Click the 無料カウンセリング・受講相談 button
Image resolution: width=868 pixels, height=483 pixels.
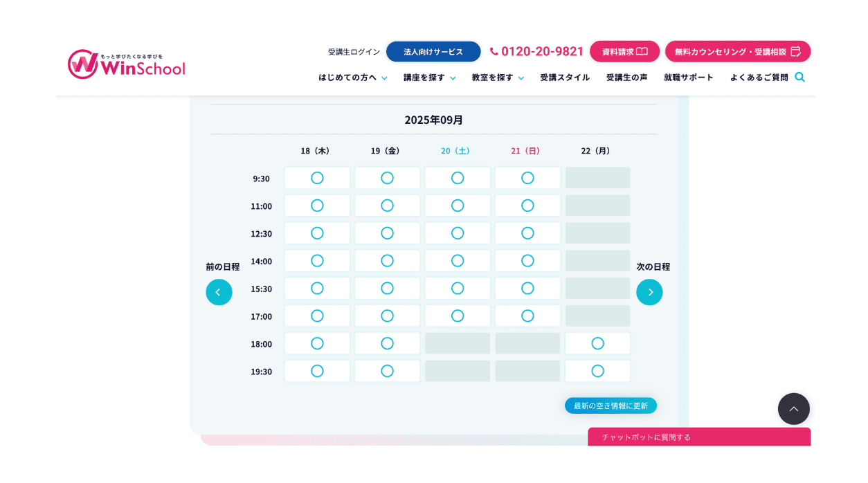(x=737, y=51)
